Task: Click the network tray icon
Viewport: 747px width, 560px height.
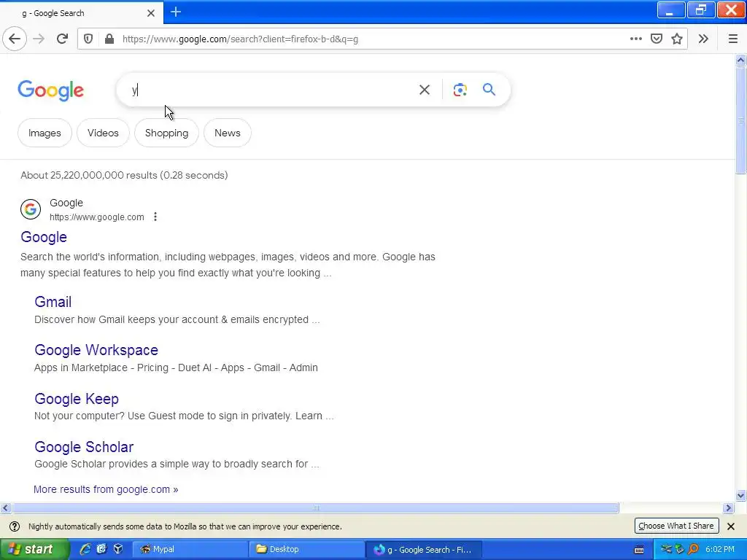Action: tap(666, 549)
